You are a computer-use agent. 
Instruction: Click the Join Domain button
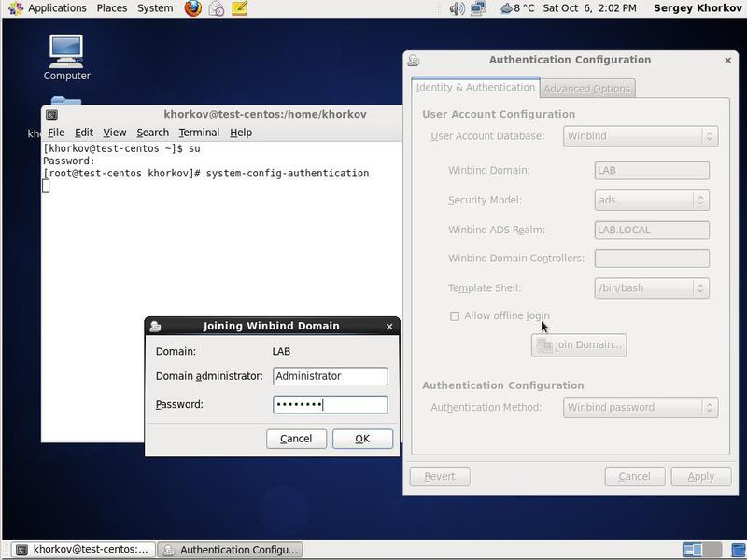pos(580,345)
